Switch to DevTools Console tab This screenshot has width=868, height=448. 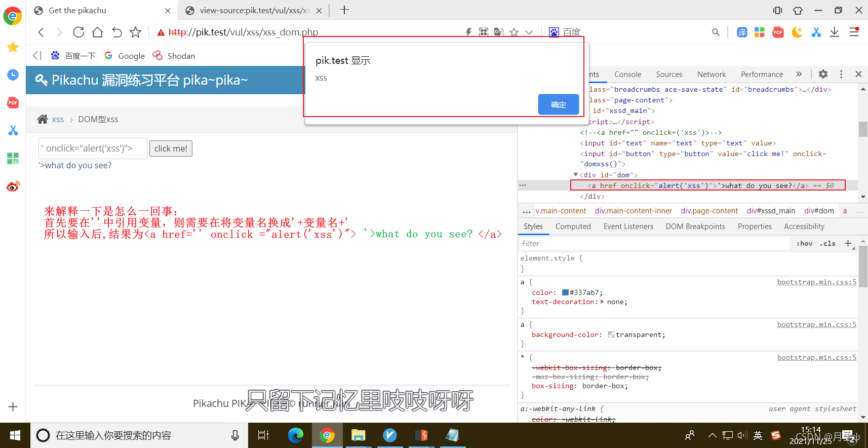(x=627, y=74)
